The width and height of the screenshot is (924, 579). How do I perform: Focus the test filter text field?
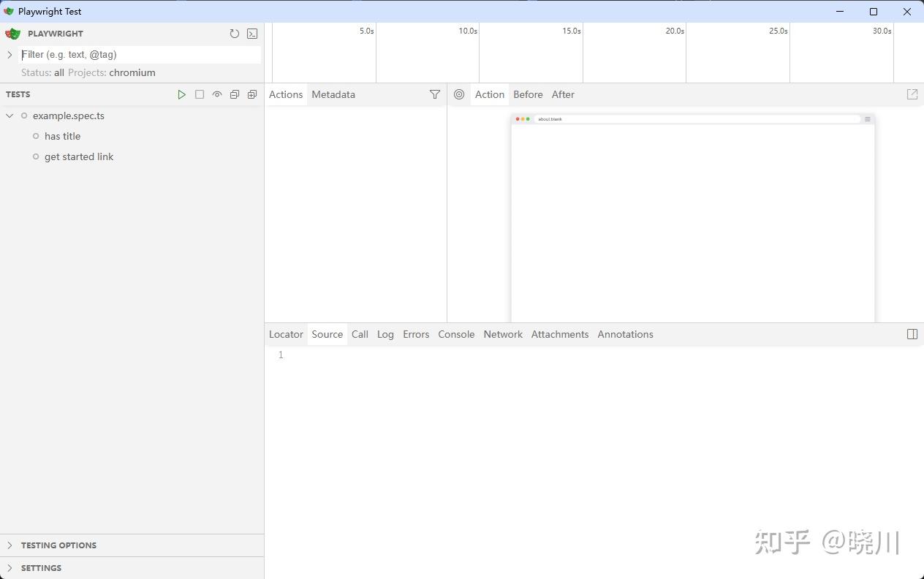click(140, 55)
